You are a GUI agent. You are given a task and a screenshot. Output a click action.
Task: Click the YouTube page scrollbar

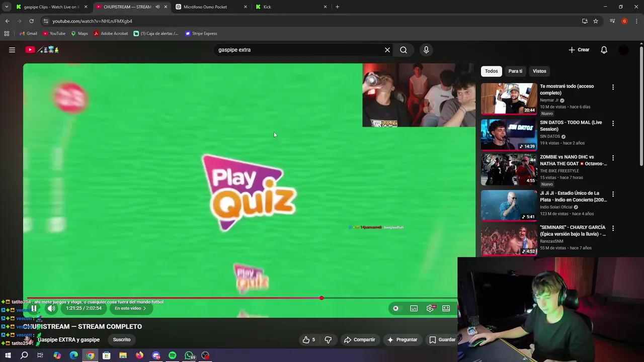click(641, 106)
